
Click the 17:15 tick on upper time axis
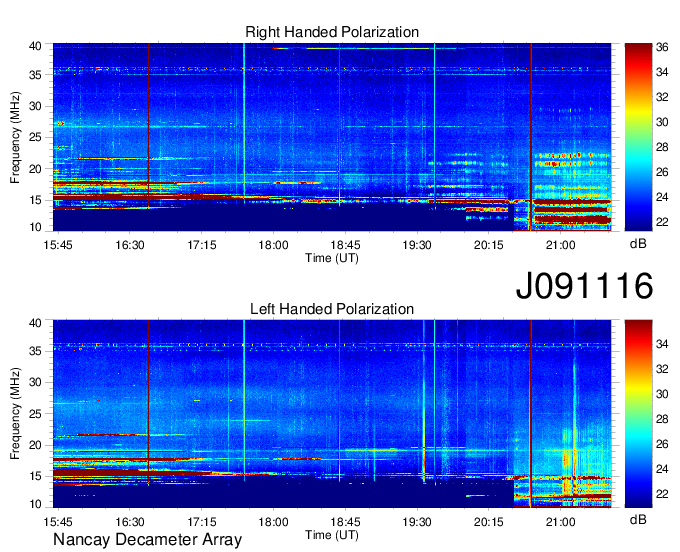click(202, 245)
